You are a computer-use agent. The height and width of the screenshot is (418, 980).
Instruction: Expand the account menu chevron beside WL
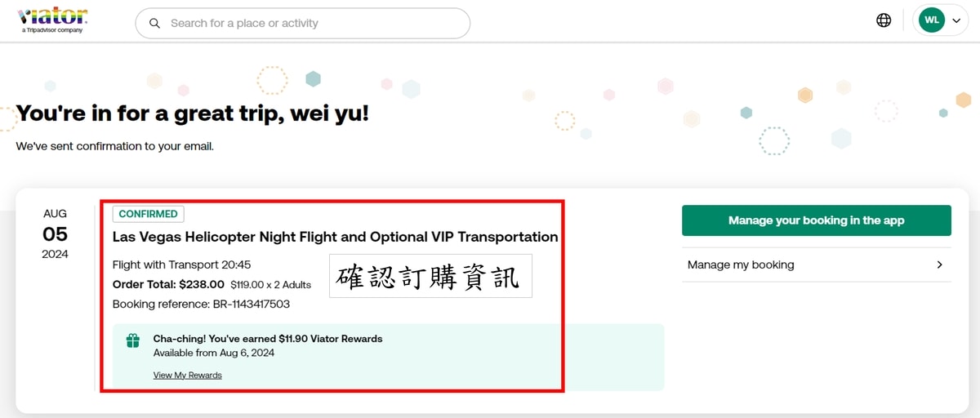(x=956, y=20)
